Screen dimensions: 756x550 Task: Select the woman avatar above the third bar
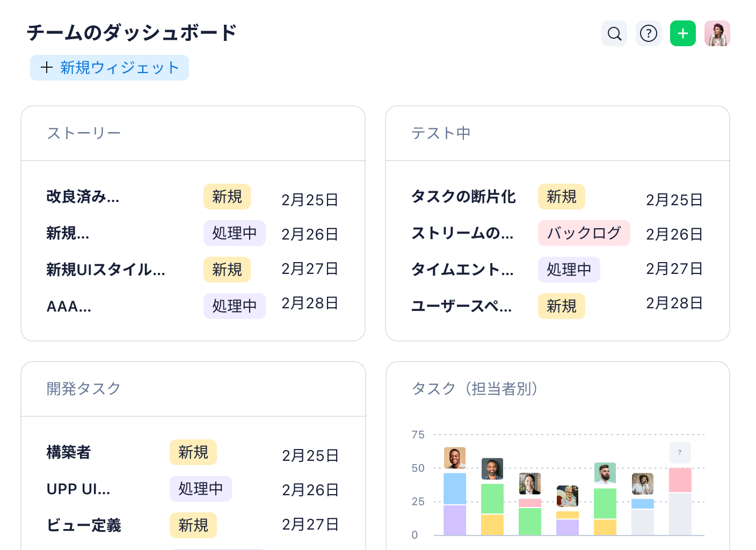[529, 482]
